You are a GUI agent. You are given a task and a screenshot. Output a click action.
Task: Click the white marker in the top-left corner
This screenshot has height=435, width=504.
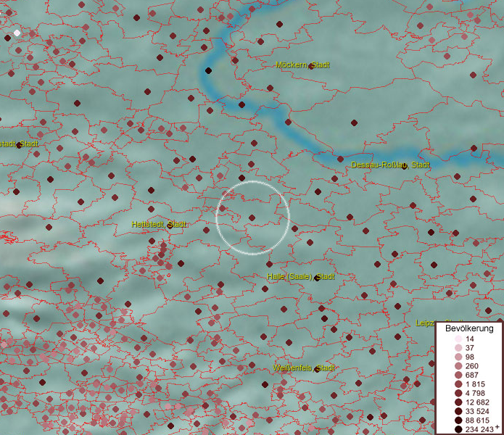pyautogui.click(x=17, y=33)
